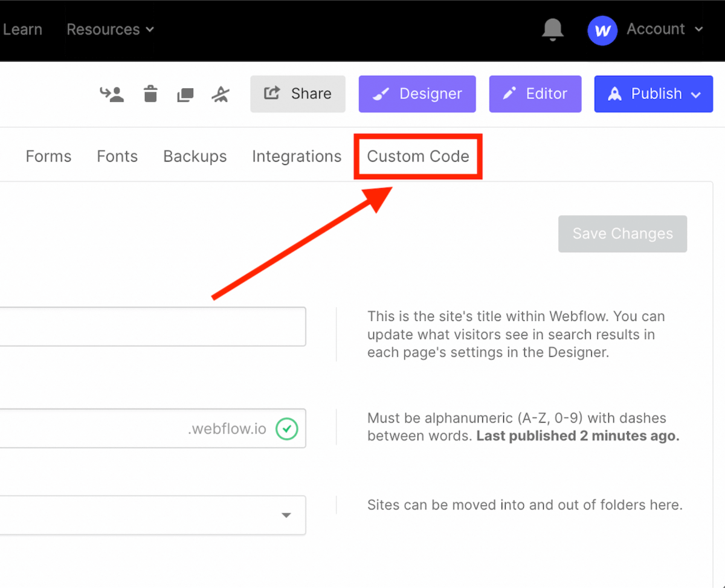Click the 'Sites can be moved' help text
The height and width of the screenshot is (588, 725).
coord(525,505)
